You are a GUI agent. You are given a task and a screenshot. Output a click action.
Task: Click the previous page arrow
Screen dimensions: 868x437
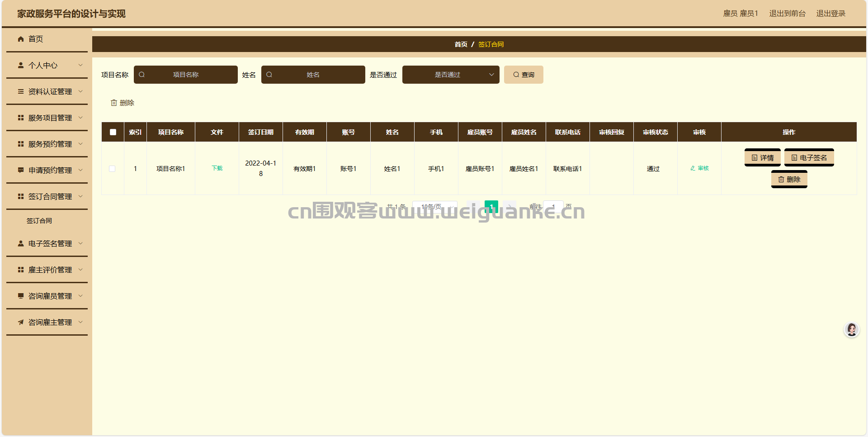(x=473, y=207)
